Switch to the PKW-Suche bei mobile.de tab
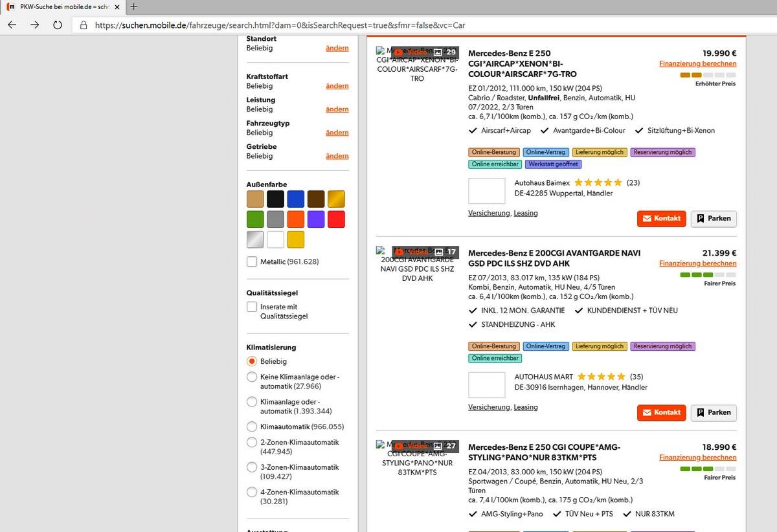Image resolution: width=777 pixels, height=532 pixels. (63, 6)
